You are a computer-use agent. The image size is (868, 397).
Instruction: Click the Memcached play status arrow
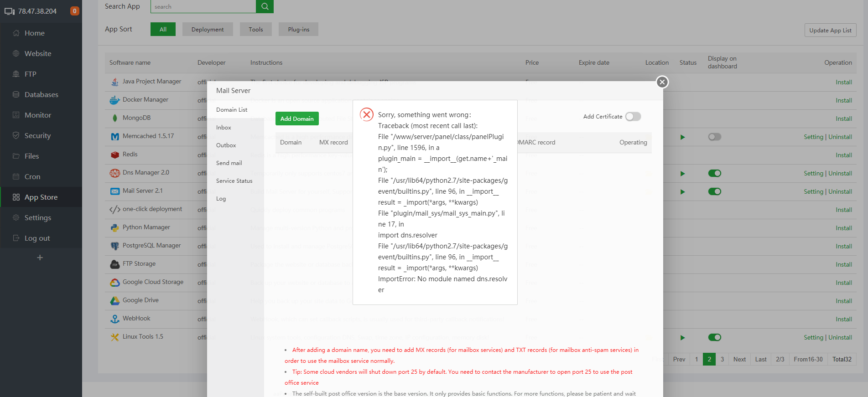click(683, 137)
